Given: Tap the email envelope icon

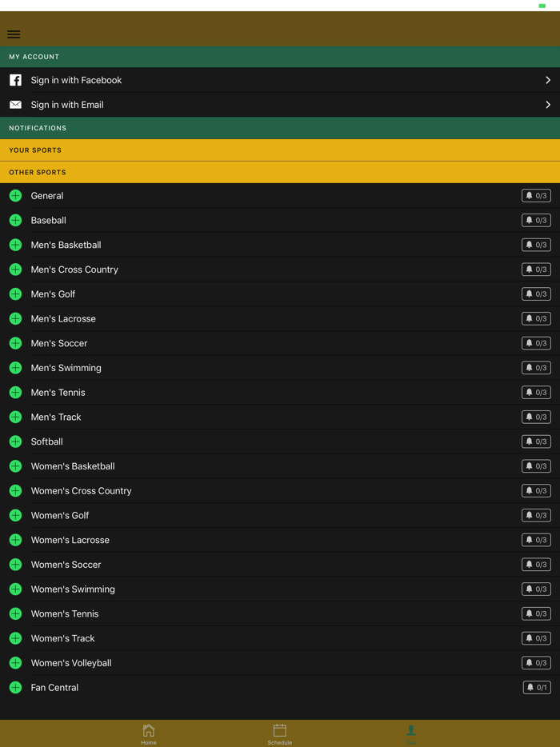Looking at the screenshot, I should pyautogui.click(x=16, y=105).
